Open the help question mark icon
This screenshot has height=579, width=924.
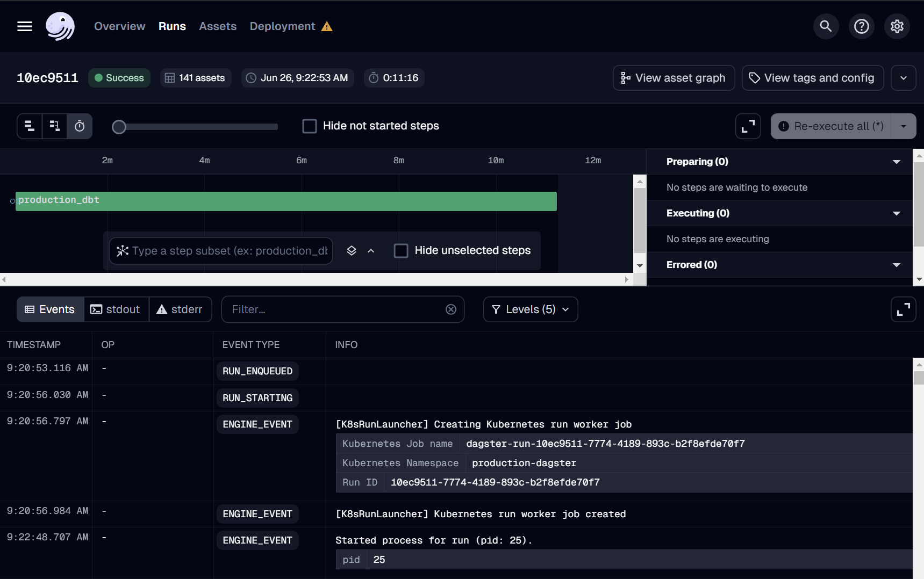(x=861, y=26)
